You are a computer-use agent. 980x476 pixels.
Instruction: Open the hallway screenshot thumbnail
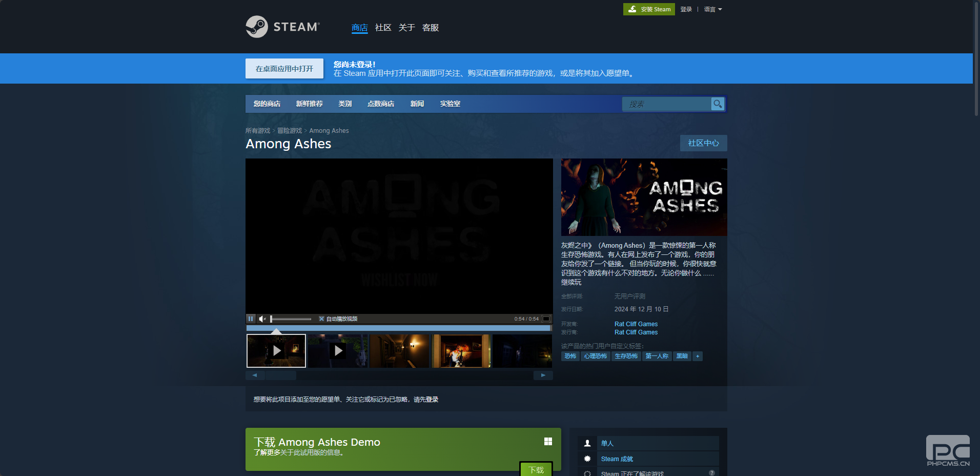pos(399,351)
